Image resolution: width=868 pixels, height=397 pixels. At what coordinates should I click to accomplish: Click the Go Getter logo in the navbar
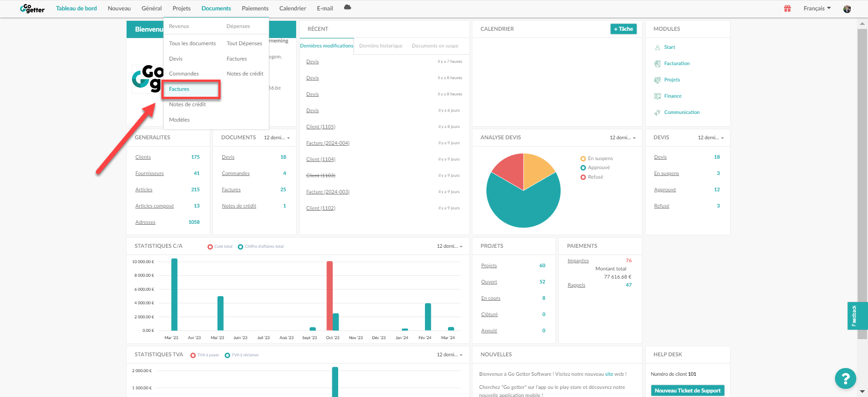tap(32, 9)
